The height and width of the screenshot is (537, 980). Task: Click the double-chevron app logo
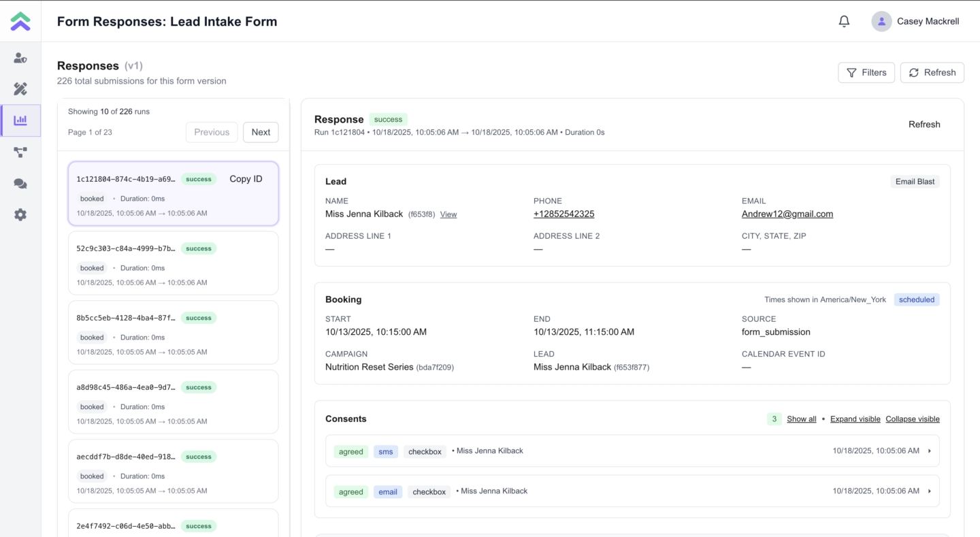click(20, 21)
